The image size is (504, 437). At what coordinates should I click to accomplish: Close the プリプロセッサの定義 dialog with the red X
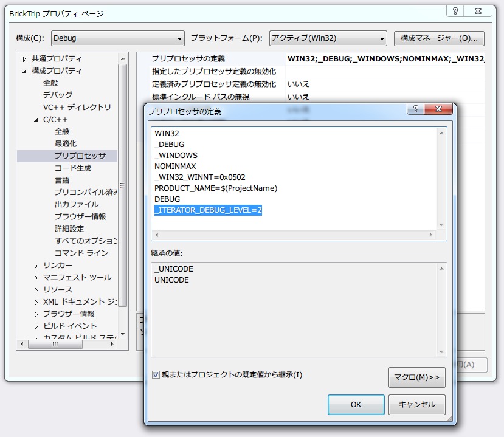(x=438, y=109)
